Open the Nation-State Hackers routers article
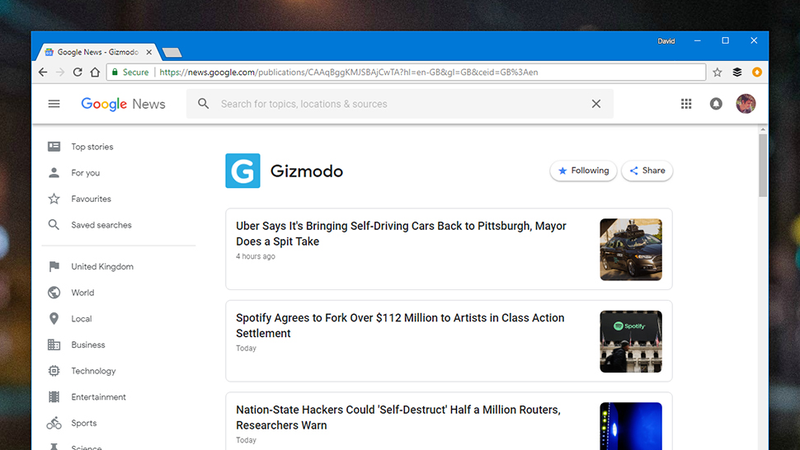 [398, 417]
